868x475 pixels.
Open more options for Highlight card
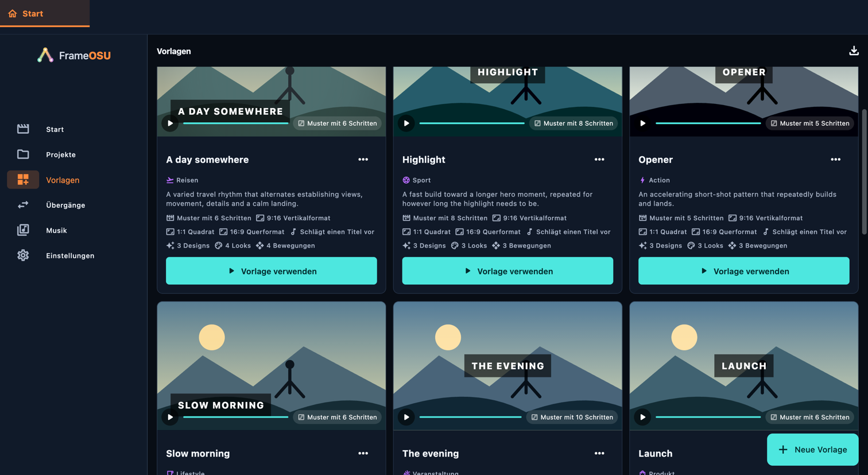pyautogui.click(x=599, y=160)
